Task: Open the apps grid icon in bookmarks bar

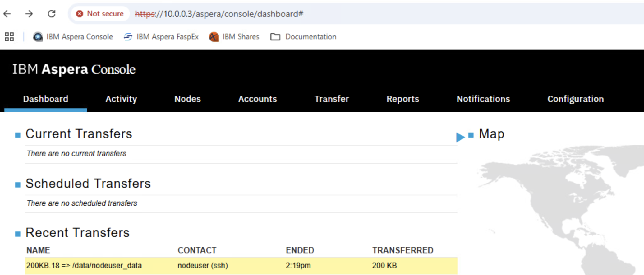Action: point(9,37)
